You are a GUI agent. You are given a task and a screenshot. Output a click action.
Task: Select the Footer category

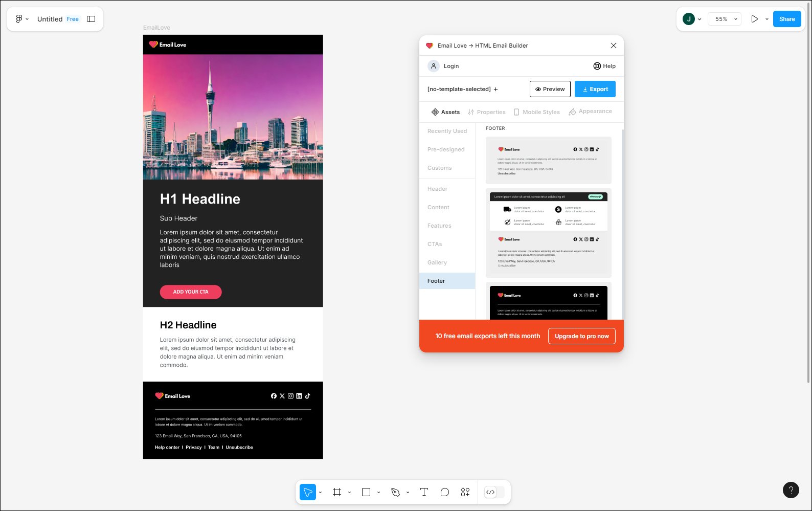coord(447,281)
